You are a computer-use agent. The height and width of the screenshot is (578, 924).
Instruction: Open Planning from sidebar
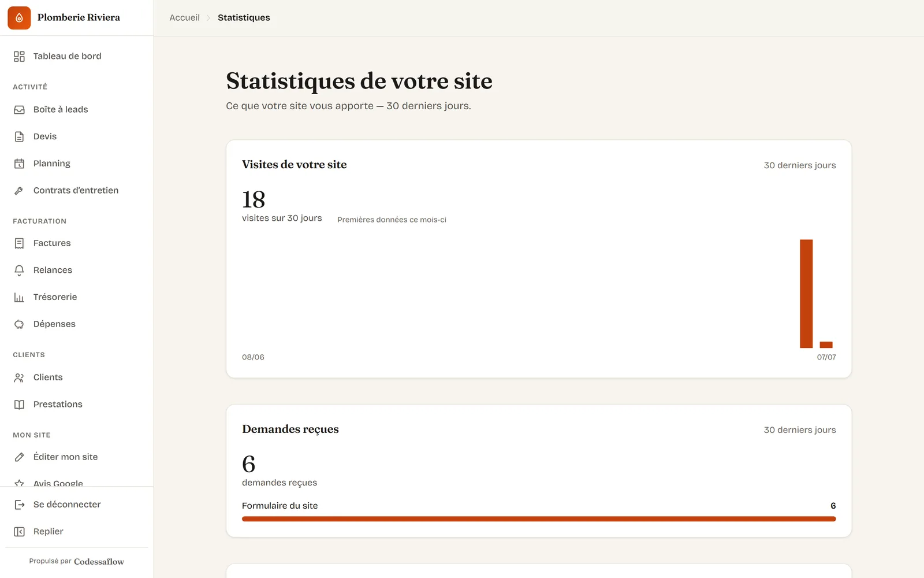[x=77, y=164]
